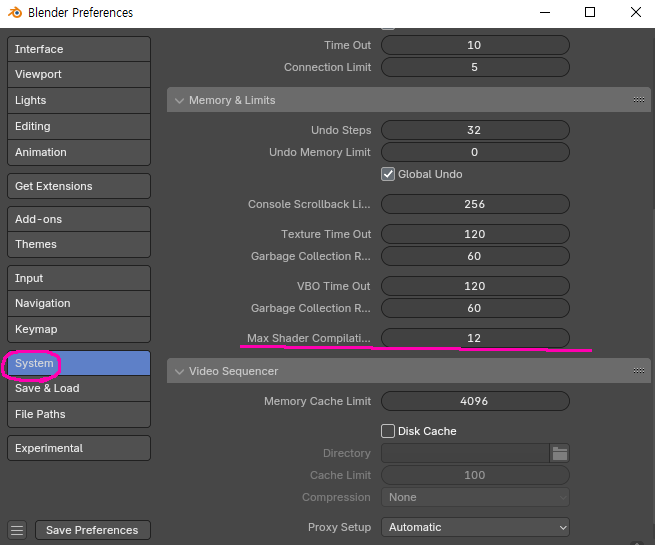This screenshot has height=545, width=655.
Task: Collapse the Video Sequencer panel
Action: point(179,371)
